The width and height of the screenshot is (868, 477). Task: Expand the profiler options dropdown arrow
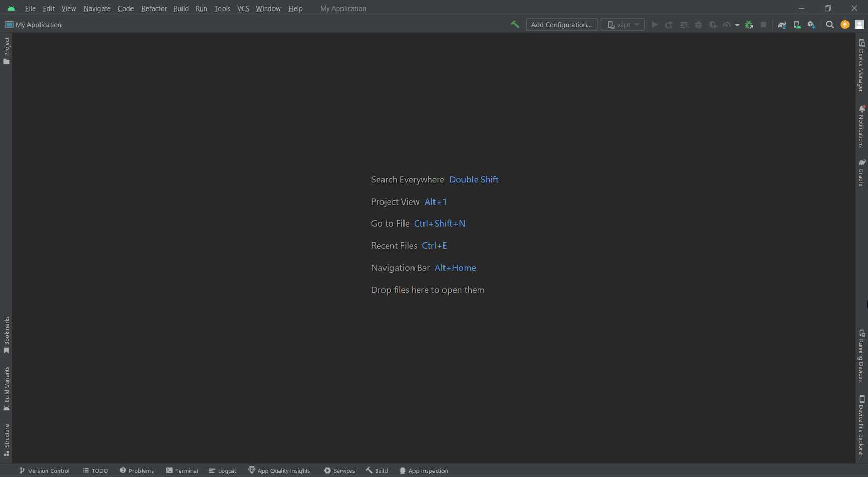pyautogui.click(x=738, y=24)
